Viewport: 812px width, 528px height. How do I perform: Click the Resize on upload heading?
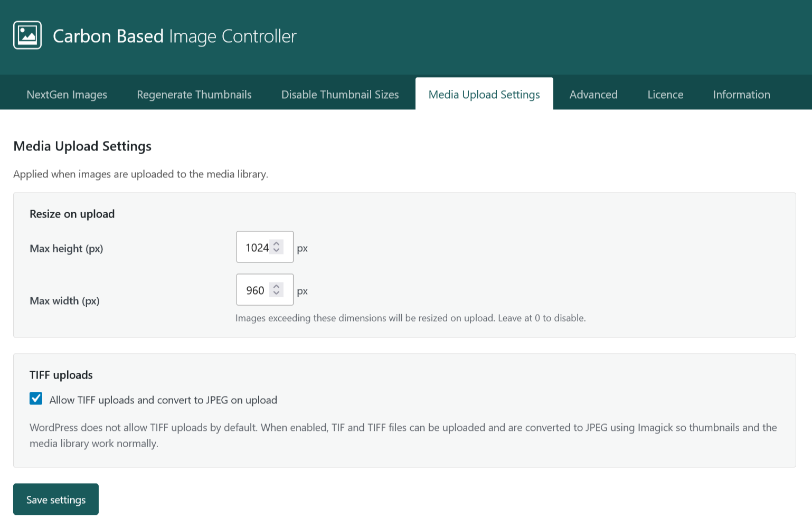tap(72, 214)
